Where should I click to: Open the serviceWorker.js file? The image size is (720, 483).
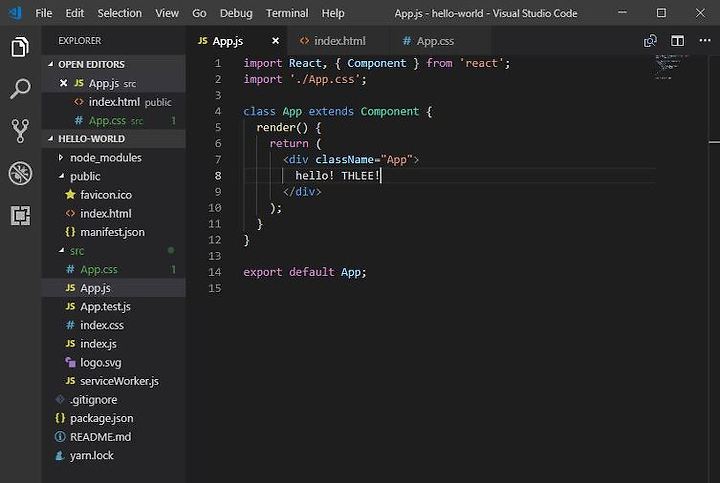(x=114, y=381)
